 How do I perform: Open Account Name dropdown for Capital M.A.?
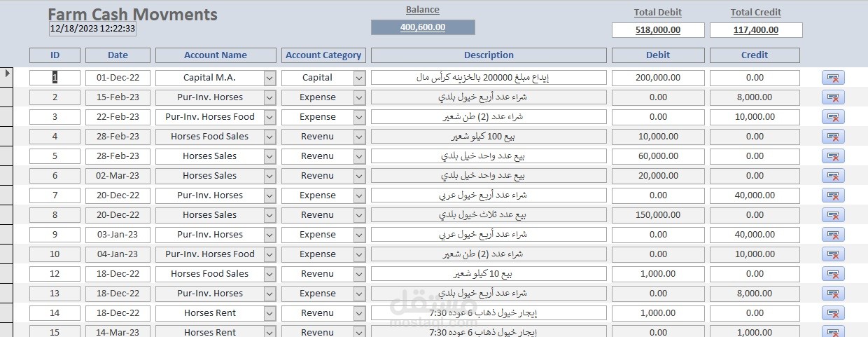click(269, 78)
